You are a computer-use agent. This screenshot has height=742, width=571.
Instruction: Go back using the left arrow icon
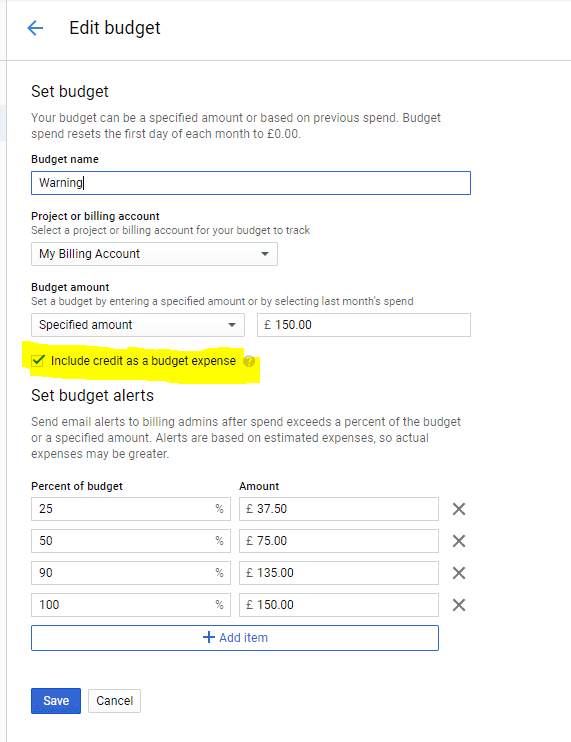tap(35, 28)
